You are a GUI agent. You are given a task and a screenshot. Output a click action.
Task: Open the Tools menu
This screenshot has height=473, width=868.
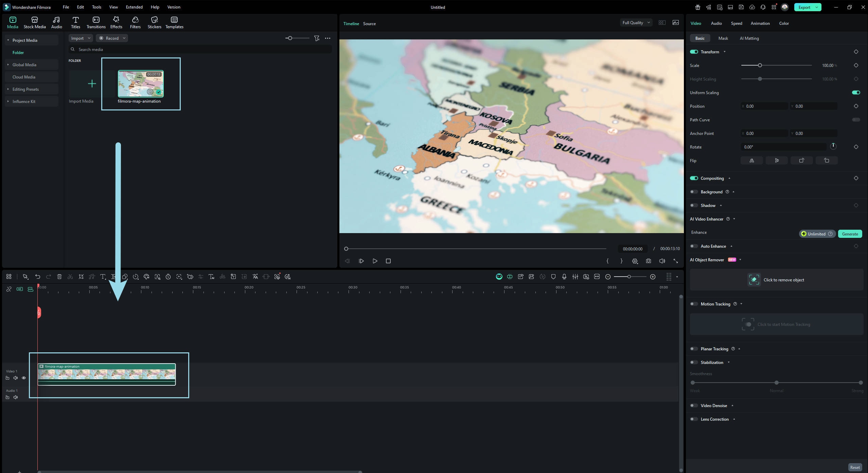96,7
